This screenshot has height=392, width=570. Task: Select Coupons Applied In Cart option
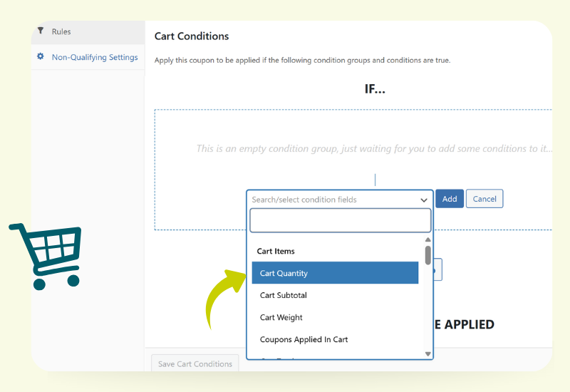pyautogui.click(x=335, y=340)
